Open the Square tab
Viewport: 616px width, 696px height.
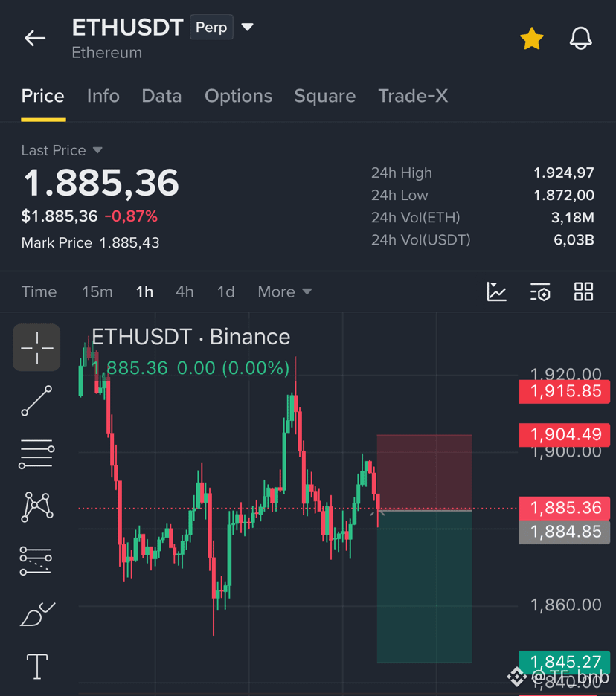coord(324,97)
